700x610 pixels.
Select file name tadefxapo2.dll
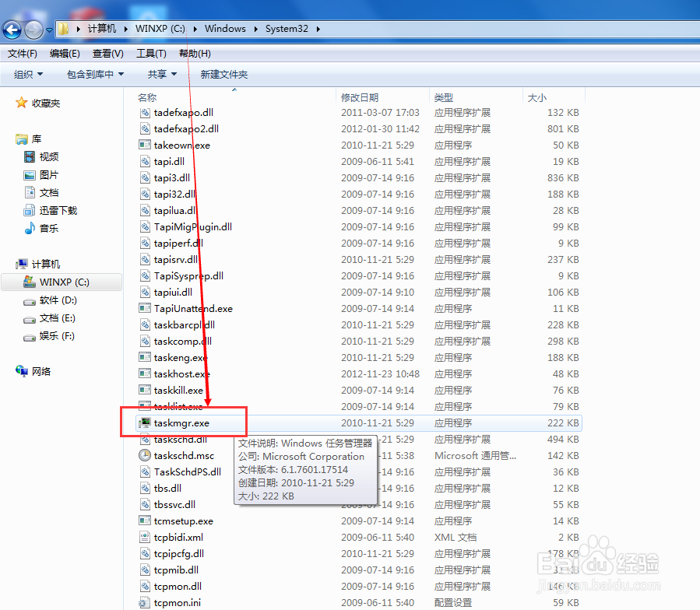point(186,129)
